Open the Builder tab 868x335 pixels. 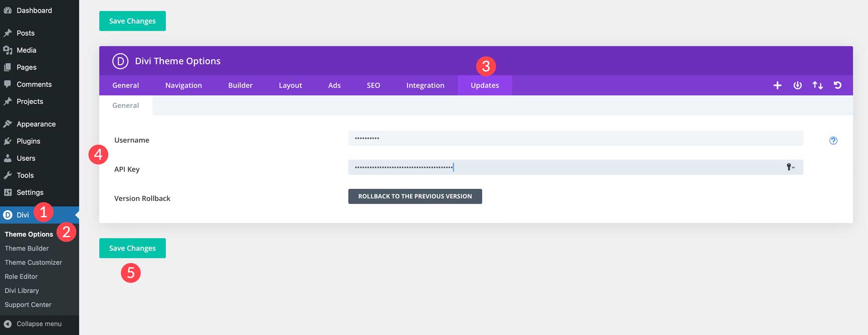click(240, 85)
